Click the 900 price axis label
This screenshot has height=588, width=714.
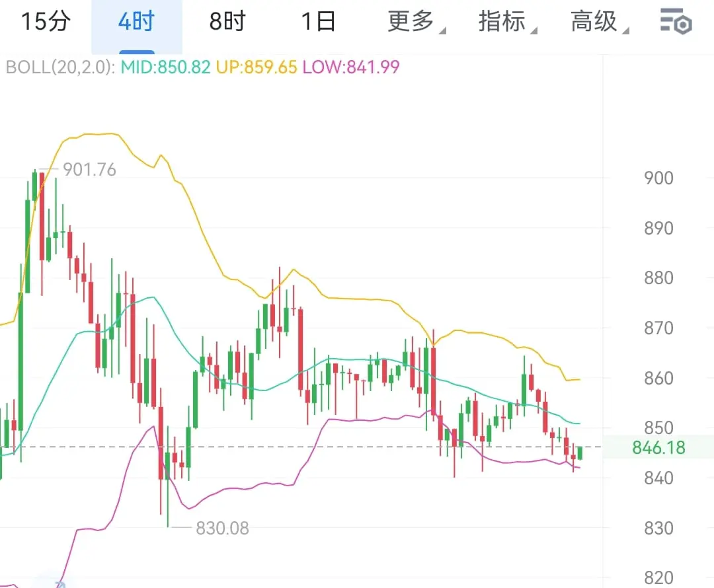pos(658,178)
